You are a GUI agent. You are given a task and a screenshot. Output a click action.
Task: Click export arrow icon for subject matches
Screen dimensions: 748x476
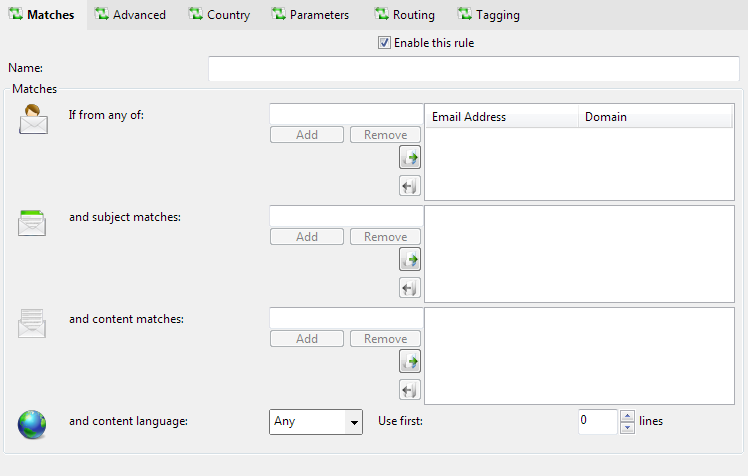tap(410, 288)
